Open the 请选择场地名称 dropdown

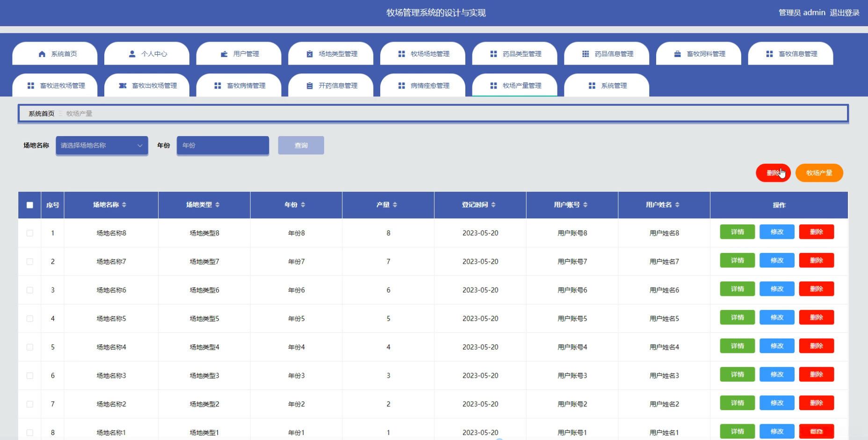101,145
